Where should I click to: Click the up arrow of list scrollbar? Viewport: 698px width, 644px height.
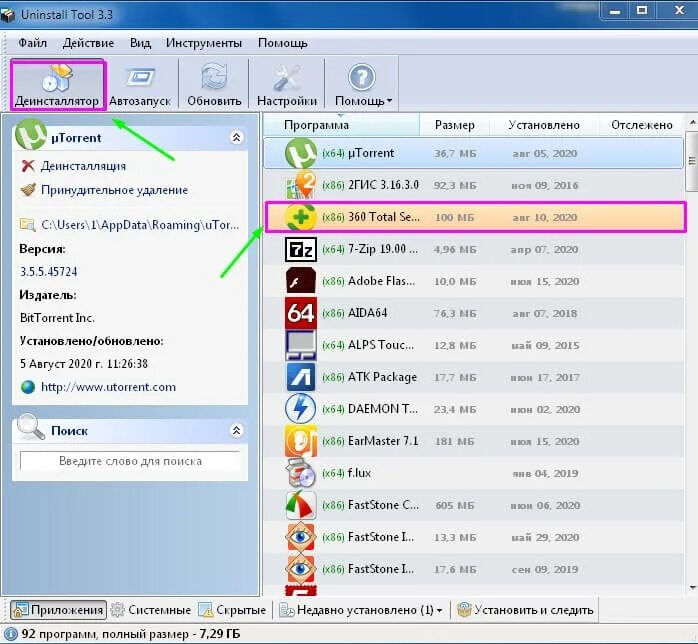(x=692, y=122)
